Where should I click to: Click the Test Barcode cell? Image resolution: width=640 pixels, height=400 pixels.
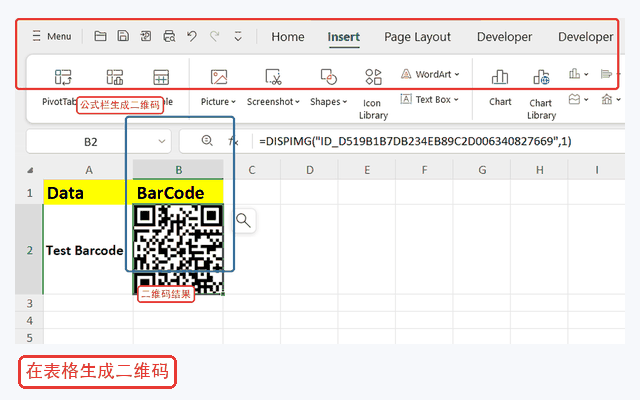point(88,250)
